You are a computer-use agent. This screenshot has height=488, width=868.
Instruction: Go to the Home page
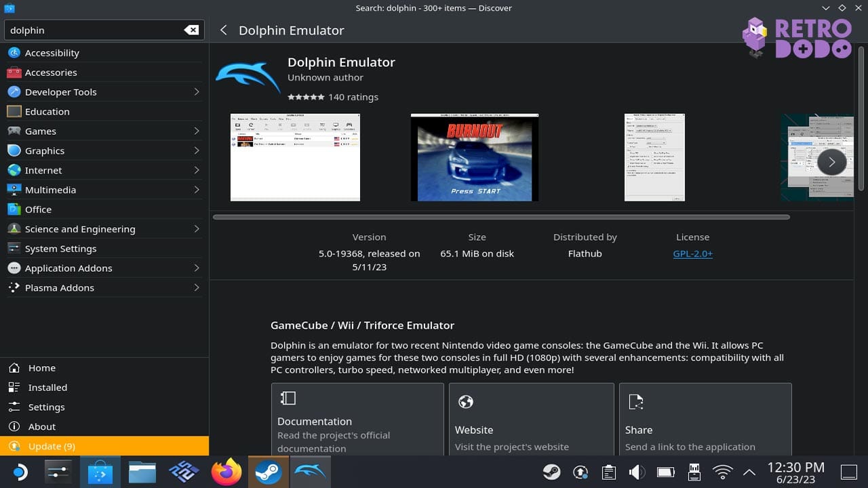point(104,368)
